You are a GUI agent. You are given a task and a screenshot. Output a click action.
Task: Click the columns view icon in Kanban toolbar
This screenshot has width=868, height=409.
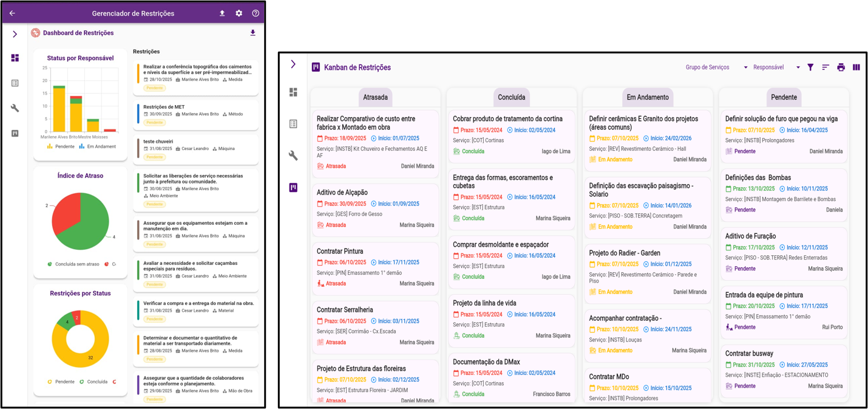coord(856,67)
